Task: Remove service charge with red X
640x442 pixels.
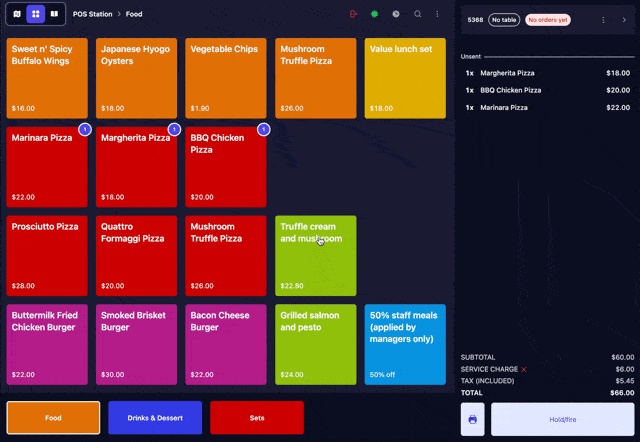Action: coord(523,369)
